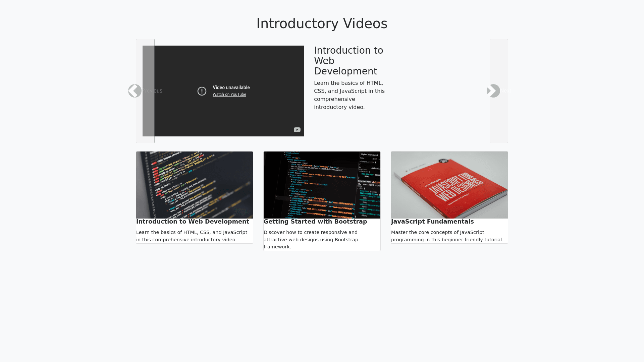
Task: Click the carousel slide description paragraph
Action: [349, 95]
